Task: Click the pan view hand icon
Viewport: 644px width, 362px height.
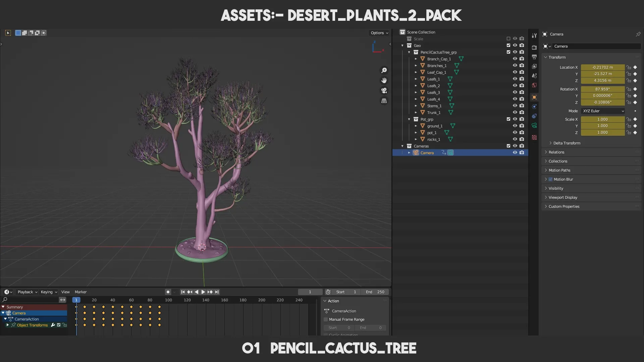Action: [x=384, y=80]
